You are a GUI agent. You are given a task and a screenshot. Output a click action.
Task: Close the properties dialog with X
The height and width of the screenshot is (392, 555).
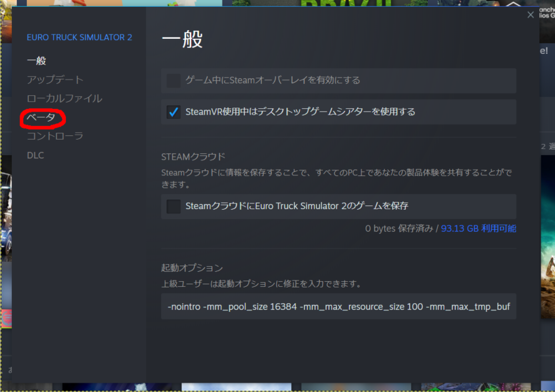530,15
